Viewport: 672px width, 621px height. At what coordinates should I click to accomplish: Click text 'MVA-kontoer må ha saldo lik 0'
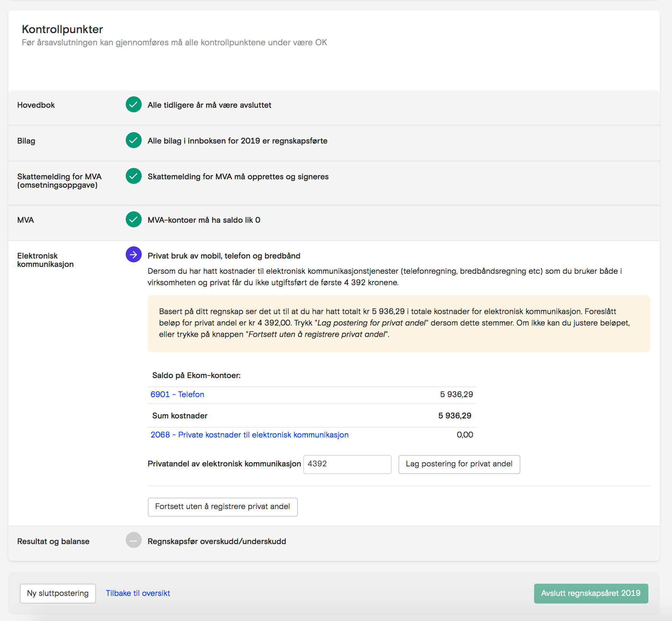tap(204, 220)
